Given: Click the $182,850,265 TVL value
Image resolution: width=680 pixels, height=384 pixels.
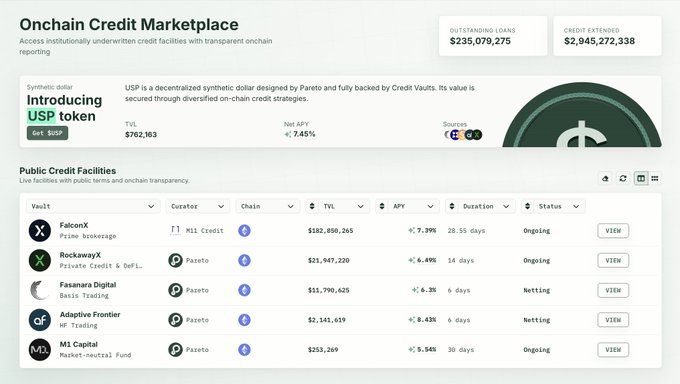Looking at the screenshot, I should (x=330, y=231).
